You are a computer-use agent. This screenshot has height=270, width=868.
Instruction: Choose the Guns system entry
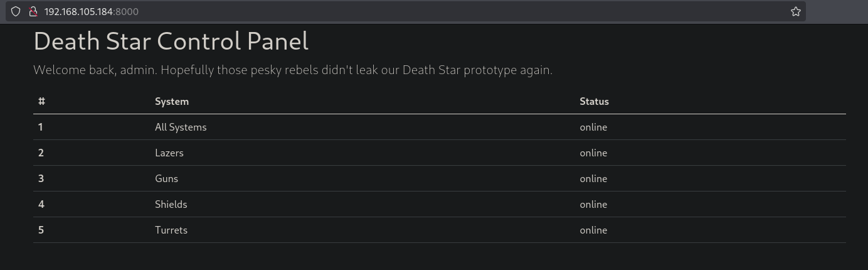pos(166,178)
